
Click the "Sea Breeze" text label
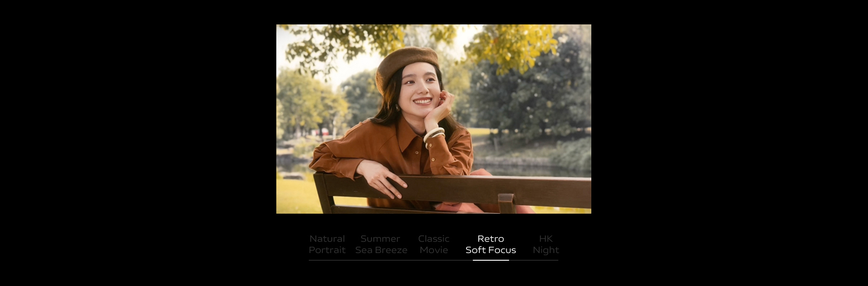click(381, 250)
